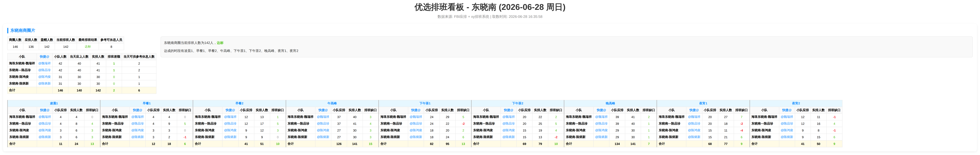The image size is (980, 155).
Task: Click @陈炳新 in the 晚高峰 table
Action: [601, 137]
